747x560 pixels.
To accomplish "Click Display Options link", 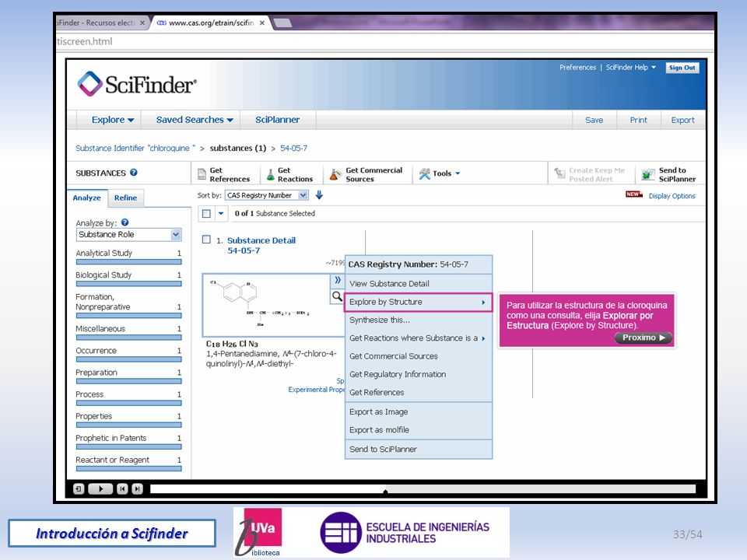I will [x=672, y=196].
